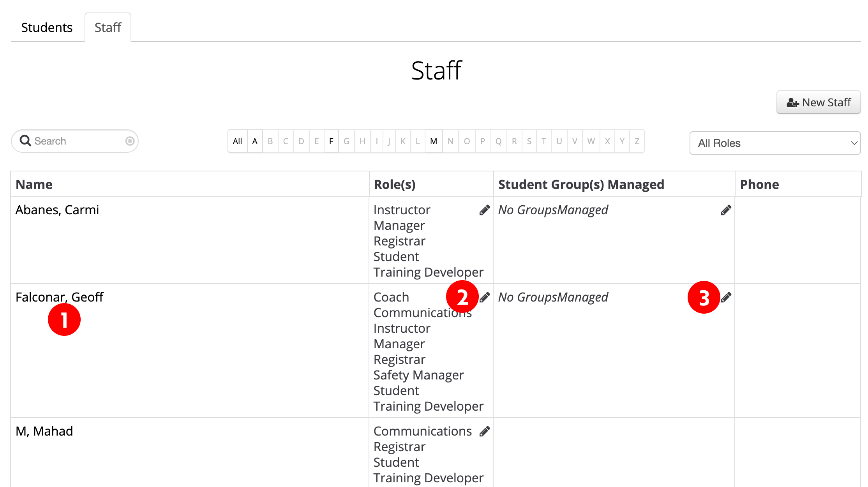
Task: Edit groups managed for Falconar, Geoff
Action: click(x=725, y=298)
